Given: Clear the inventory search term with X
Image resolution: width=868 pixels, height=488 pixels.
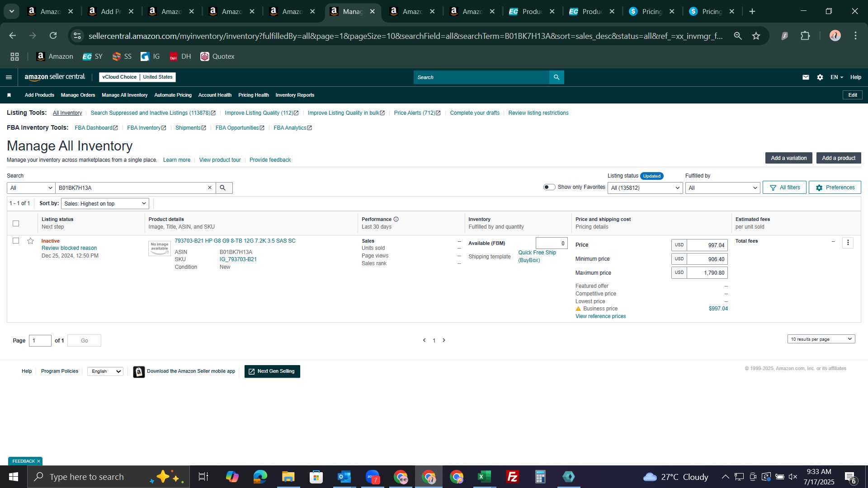Looking at the screenshot, I should click(210, 188).
